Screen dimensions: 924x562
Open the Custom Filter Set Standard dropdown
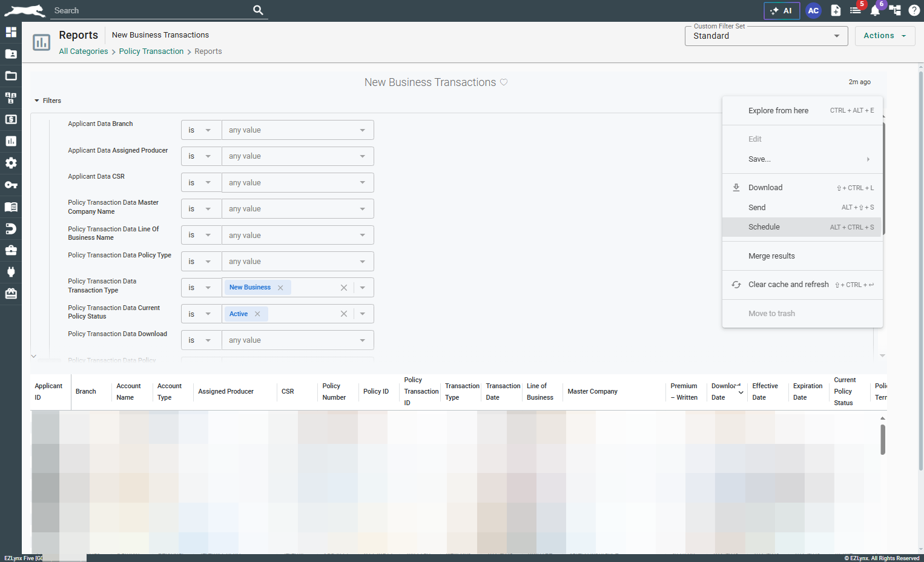point(767,36)
